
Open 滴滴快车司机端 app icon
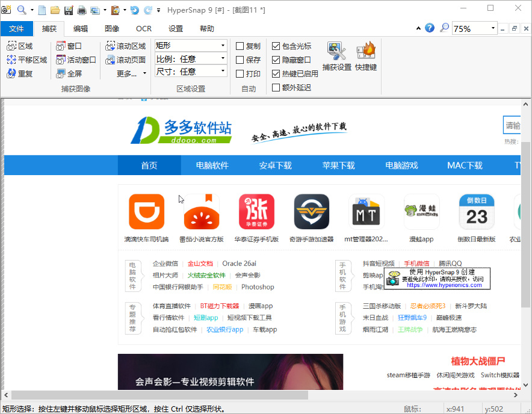pos(147,211)
